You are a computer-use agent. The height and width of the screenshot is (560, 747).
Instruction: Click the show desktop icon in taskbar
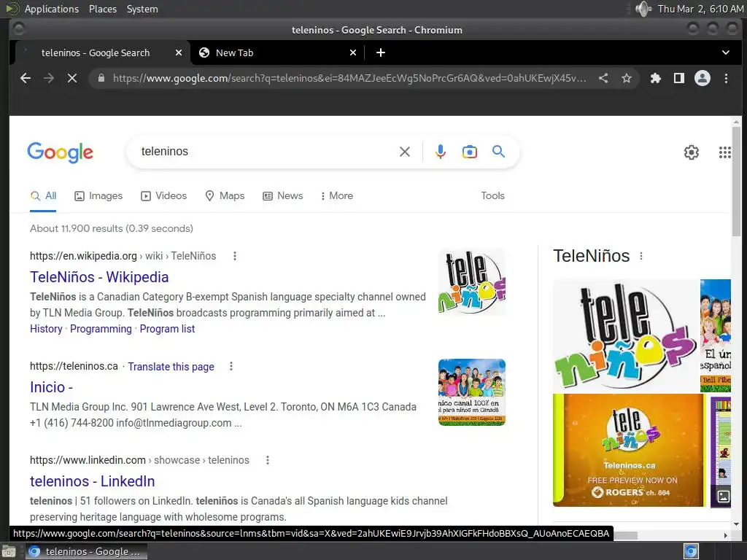click(x=8, y=552)
